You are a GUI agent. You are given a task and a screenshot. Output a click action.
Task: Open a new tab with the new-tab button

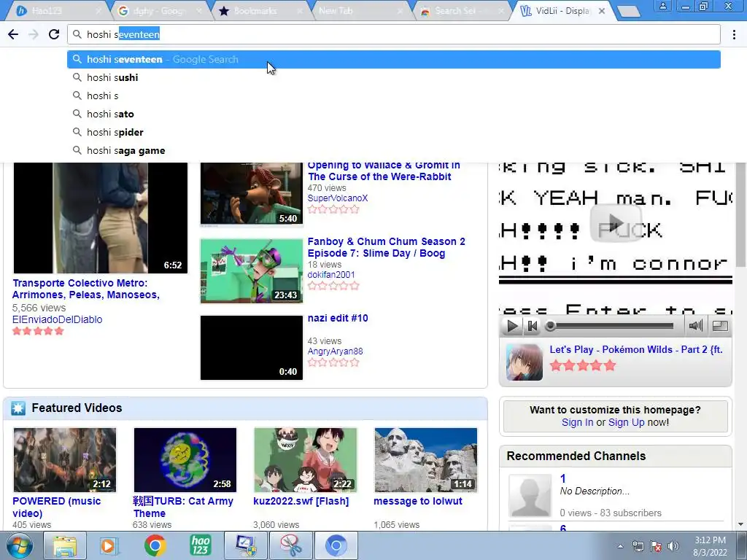click(629, 11)
